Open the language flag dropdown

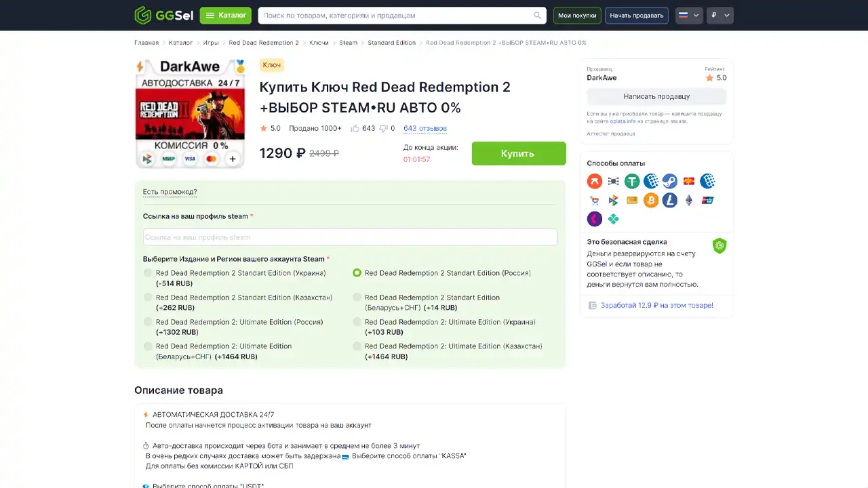pos(689,16)
